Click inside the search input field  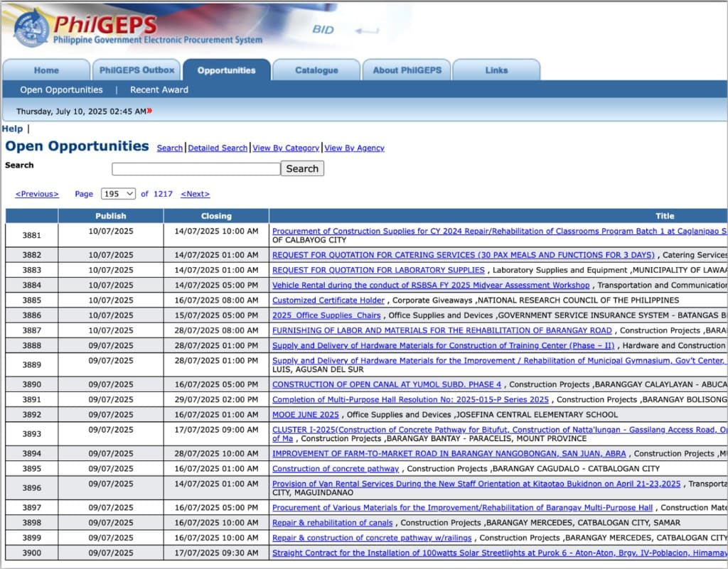195,168
